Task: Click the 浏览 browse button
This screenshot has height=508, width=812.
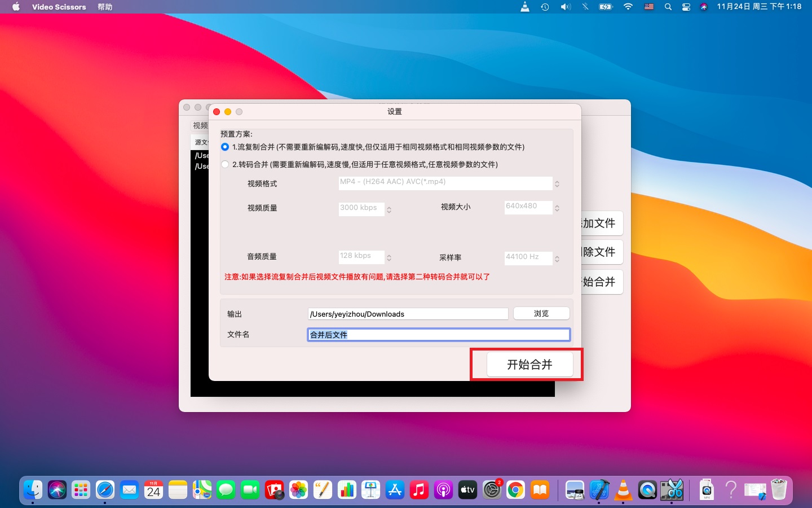Action: 541,313
